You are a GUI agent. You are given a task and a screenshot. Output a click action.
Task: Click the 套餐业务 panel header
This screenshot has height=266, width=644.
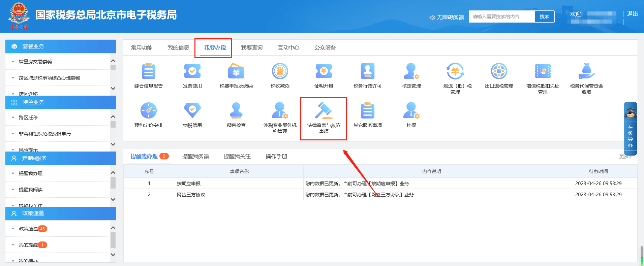[61, 46]
